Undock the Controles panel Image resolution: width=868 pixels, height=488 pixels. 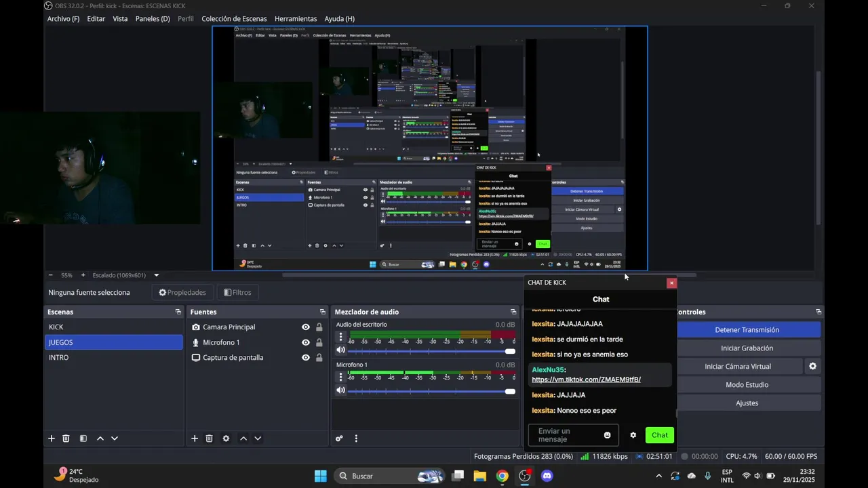818,312
